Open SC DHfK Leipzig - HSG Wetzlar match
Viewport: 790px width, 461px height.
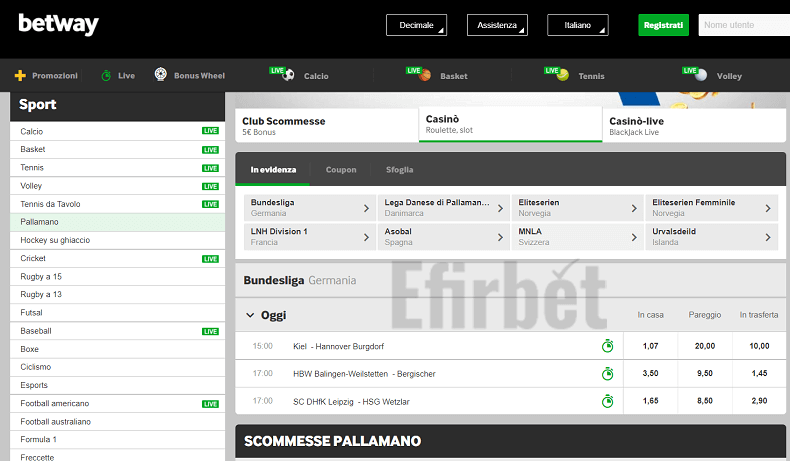351,402
